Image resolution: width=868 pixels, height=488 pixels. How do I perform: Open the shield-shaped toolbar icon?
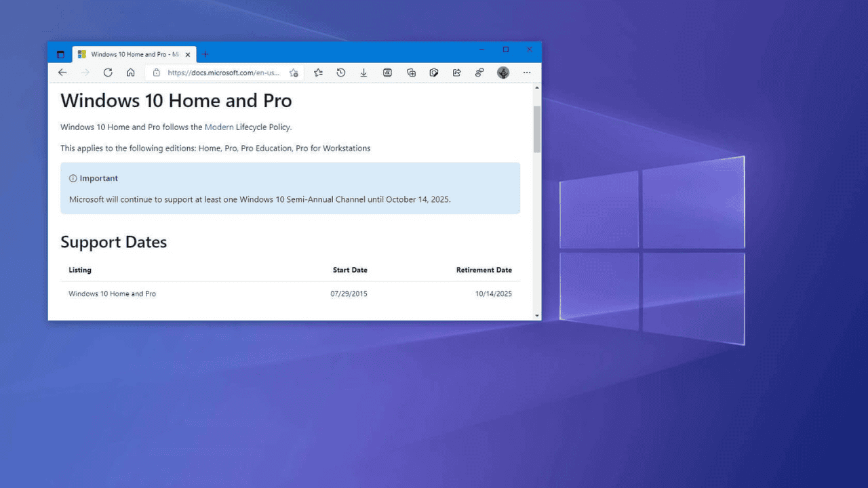pyautogui.click(x=434, y=73)
